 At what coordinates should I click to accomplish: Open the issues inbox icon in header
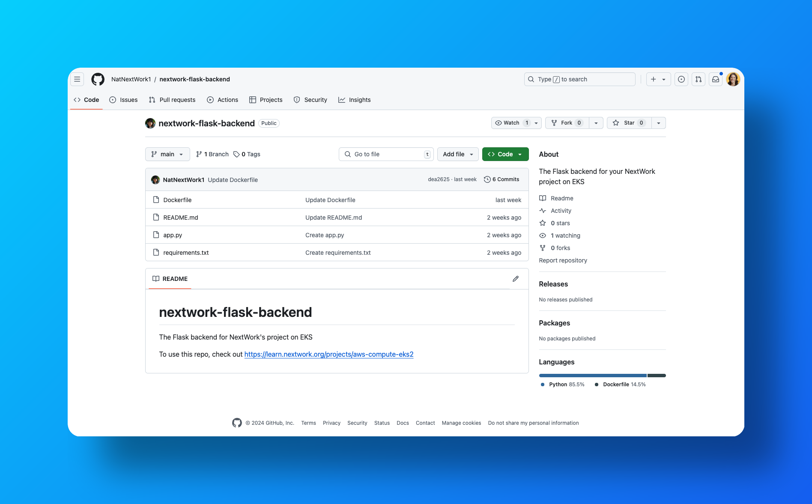tap(681, 79)
